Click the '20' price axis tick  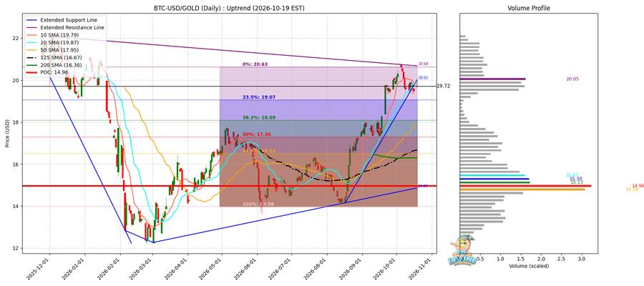click(16, 80)
